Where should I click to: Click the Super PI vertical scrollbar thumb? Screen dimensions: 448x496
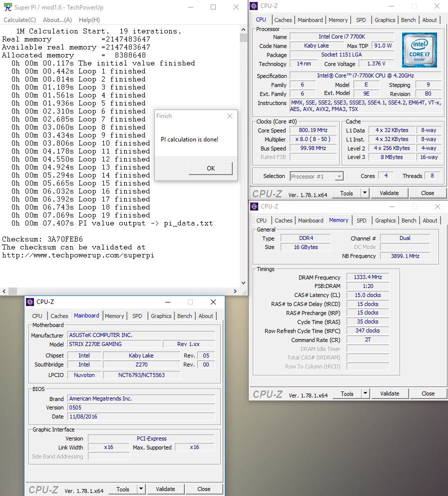(x=243, y=37)
